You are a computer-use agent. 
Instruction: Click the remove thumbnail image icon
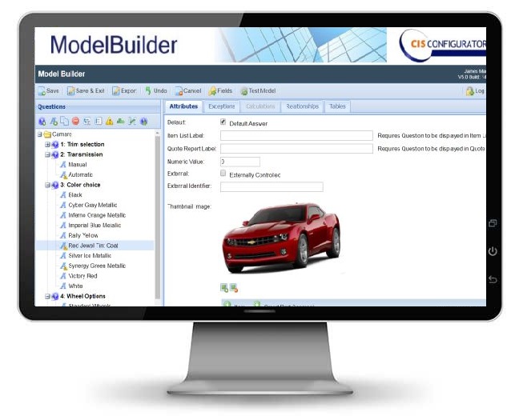click(234, 288)
